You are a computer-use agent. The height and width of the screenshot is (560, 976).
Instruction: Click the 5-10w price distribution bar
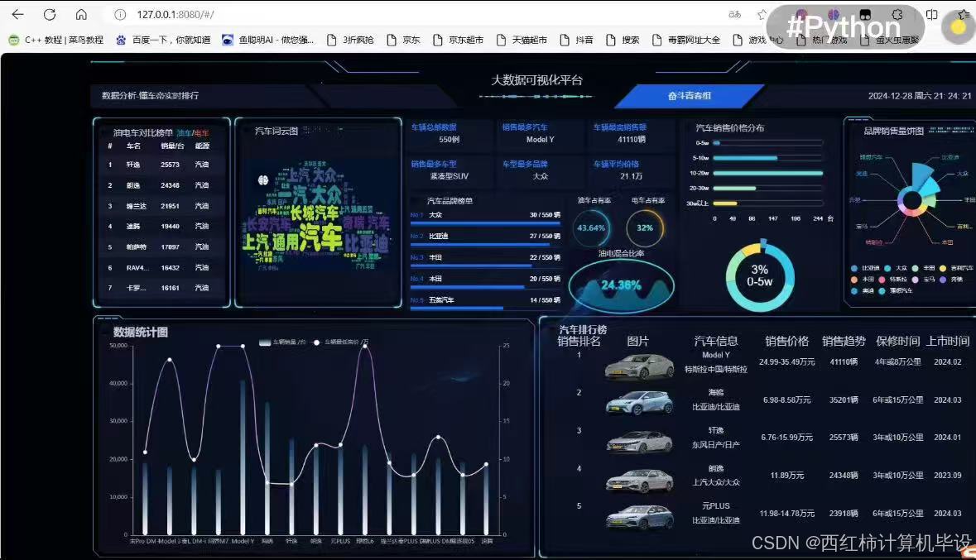745,158
